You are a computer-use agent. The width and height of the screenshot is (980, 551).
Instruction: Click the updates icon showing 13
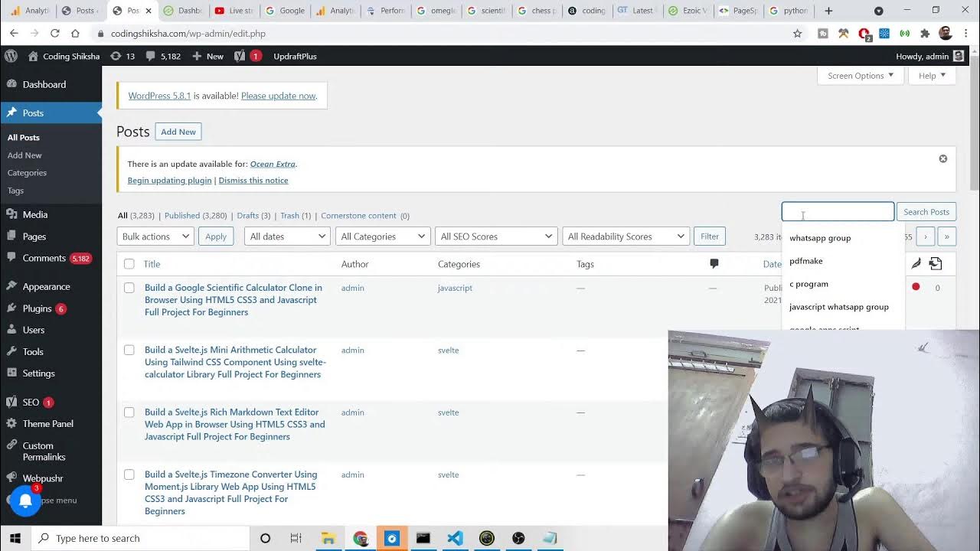(122, 56)
